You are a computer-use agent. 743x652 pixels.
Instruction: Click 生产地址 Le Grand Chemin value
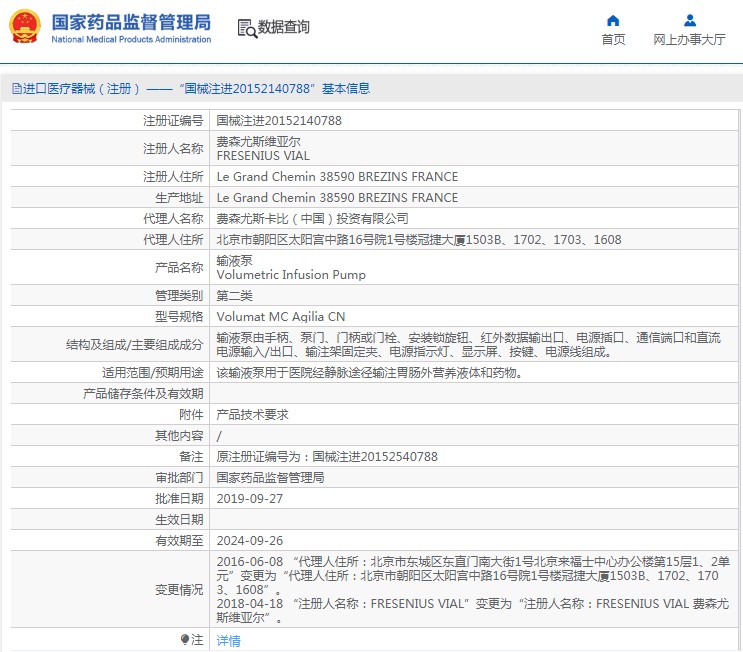337,198
